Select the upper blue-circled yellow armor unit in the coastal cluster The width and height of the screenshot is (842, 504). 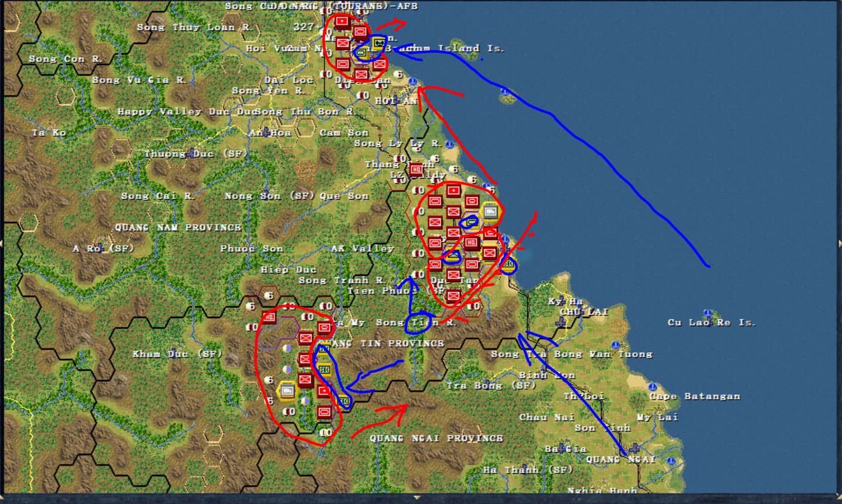coord(471,222)
